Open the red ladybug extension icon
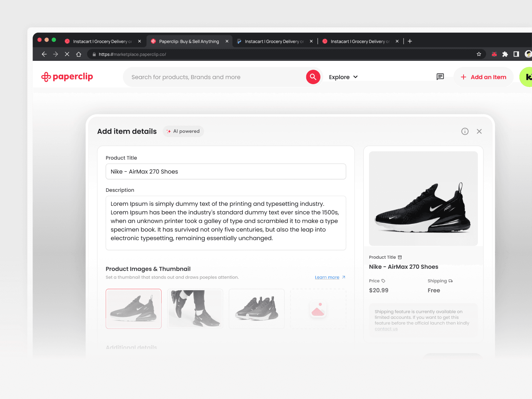532x399 pixels. pos(494,54)
